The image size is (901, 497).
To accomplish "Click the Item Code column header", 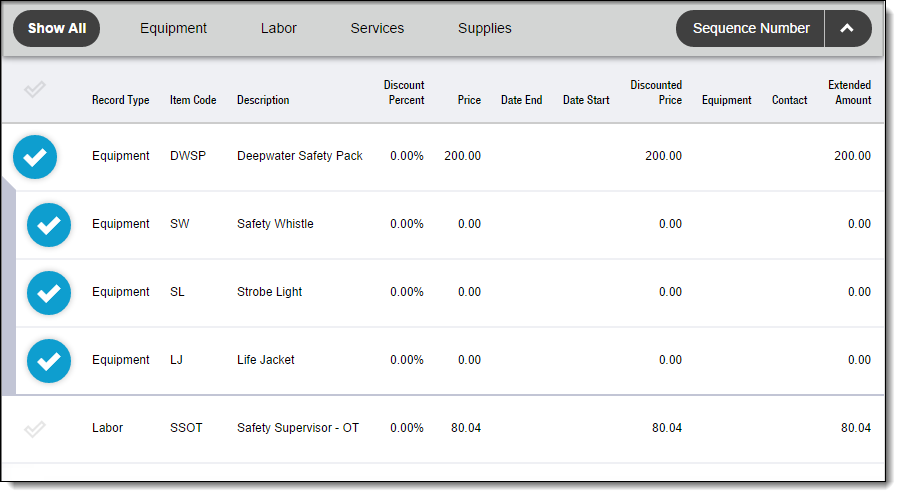I will point(193,100).
